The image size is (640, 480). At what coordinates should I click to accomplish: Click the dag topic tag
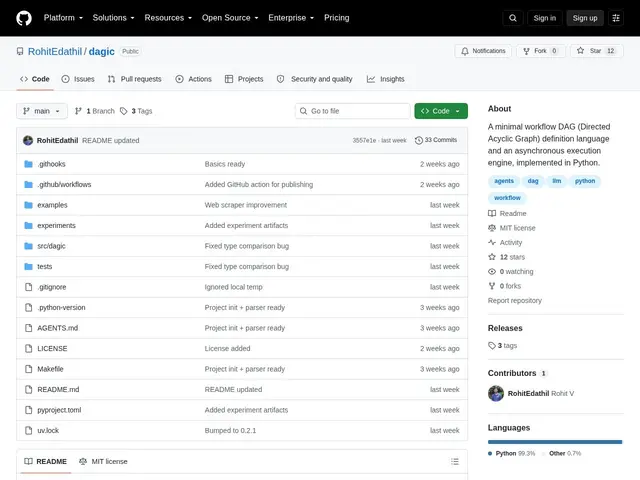pos(533,181)
